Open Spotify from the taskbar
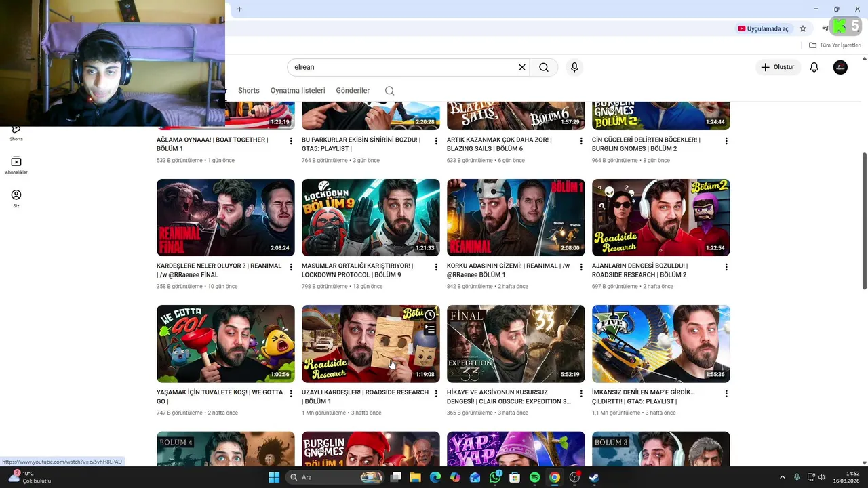 click(x=534, y=477)
